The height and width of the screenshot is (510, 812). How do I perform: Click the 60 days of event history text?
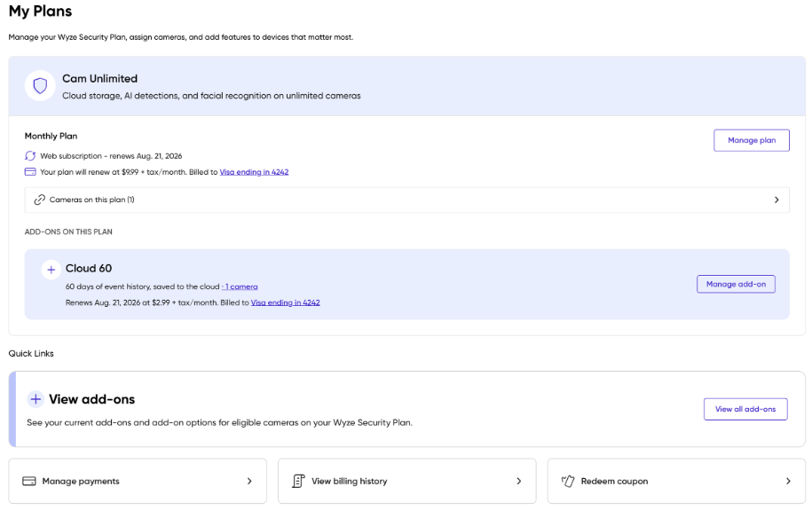coord(142,286)
